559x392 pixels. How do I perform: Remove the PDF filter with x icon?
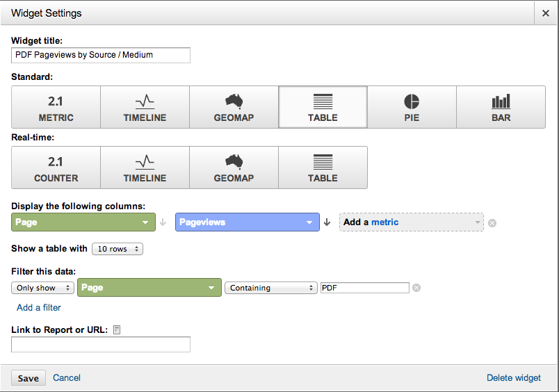[416, 288]
